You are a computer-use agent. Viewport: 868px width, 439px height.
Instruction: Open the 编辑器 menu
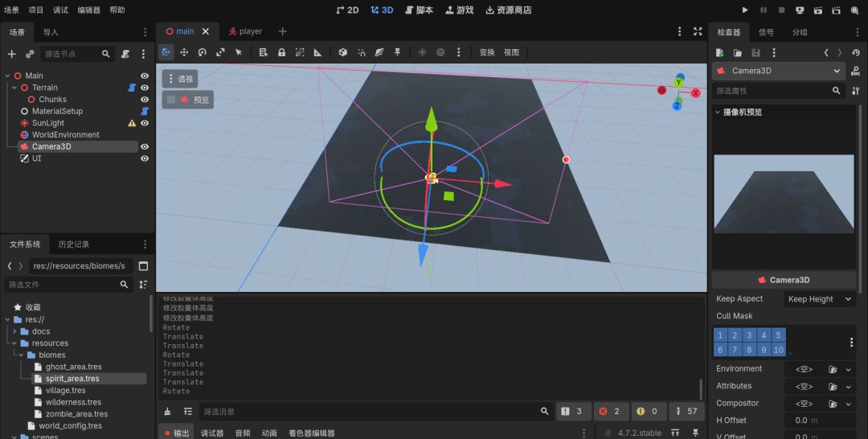click(x=89, y=10)
